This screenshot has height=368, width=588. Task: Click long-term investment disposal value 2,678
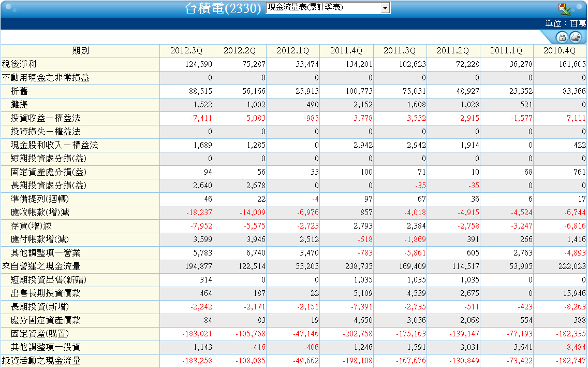pyautogui.click(x=256, y=186)
